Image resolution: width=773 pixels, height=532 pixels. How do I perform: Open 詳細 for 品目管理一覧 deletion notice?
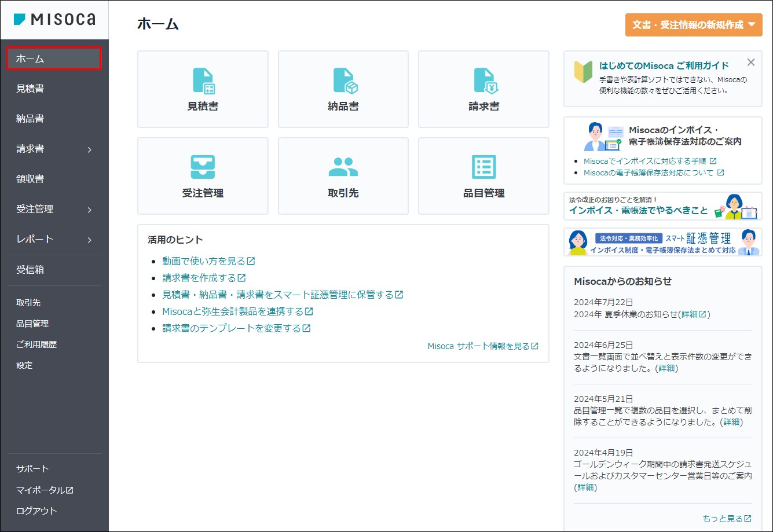point(731,422)
